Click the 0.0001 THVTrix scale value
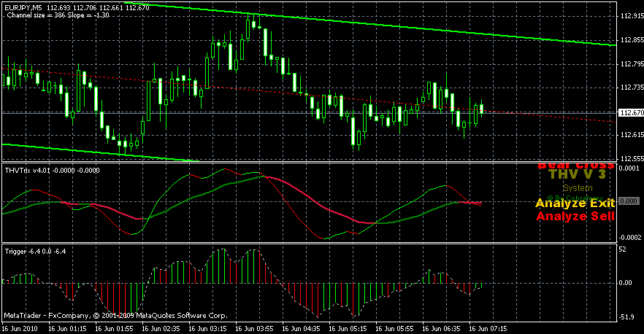This screenshot has width=644, height=334. coord(629,168)
